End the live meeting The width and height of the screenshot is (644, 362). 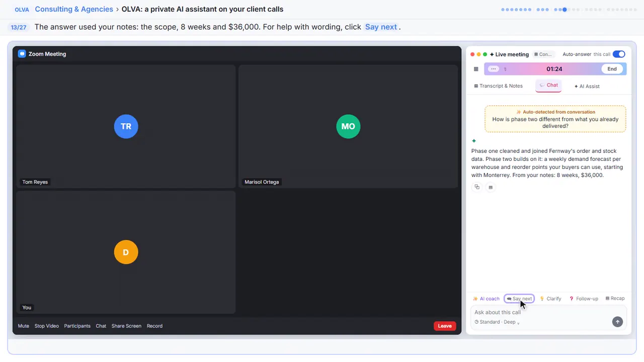(612, 69)
